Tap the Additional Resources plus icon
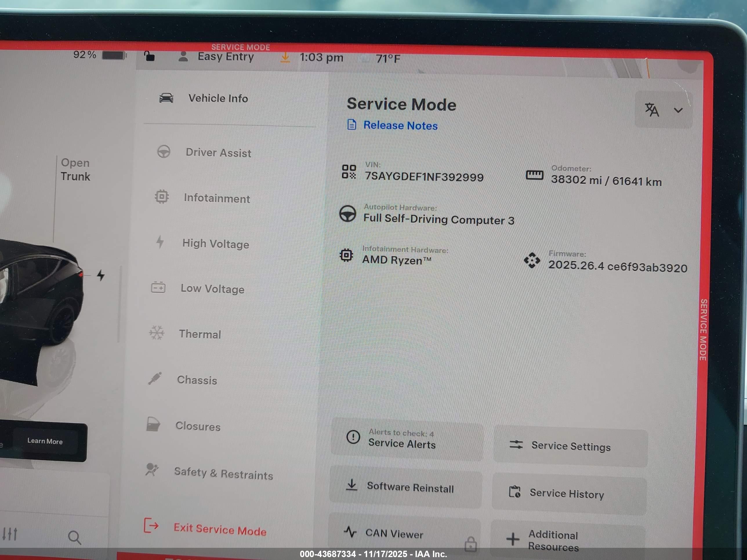The width and height of the screenshot is (747, 560). pos(513,539)
